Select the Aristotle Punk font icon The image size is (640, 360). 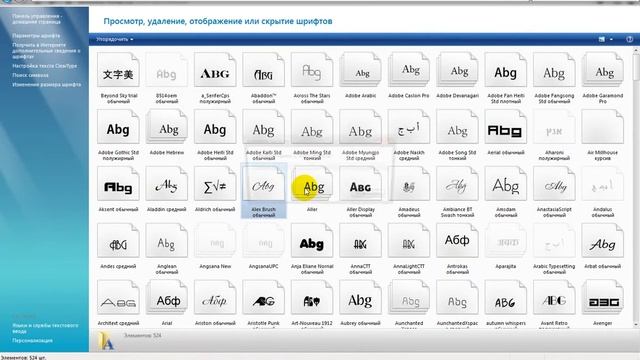point(264,297)
